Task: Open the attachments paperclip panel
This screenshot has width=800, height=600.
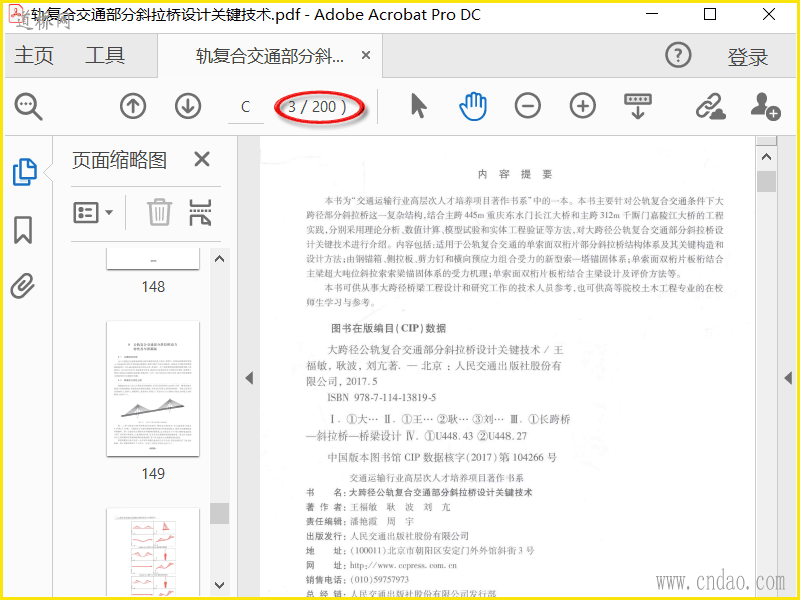Action: [23, 286]
